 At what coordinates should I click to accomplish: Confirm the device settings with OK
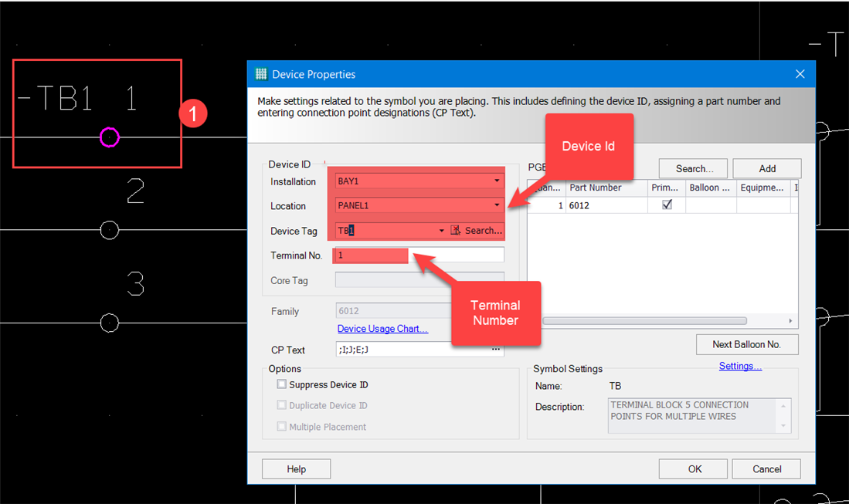692,468
